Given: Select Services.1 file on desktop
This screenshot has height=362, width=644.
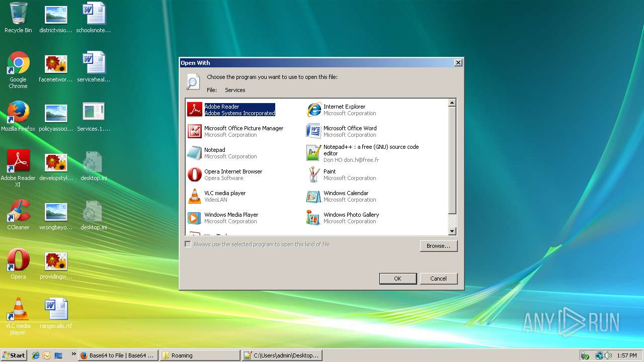Looking at the screenshot, I should (94, 116).
